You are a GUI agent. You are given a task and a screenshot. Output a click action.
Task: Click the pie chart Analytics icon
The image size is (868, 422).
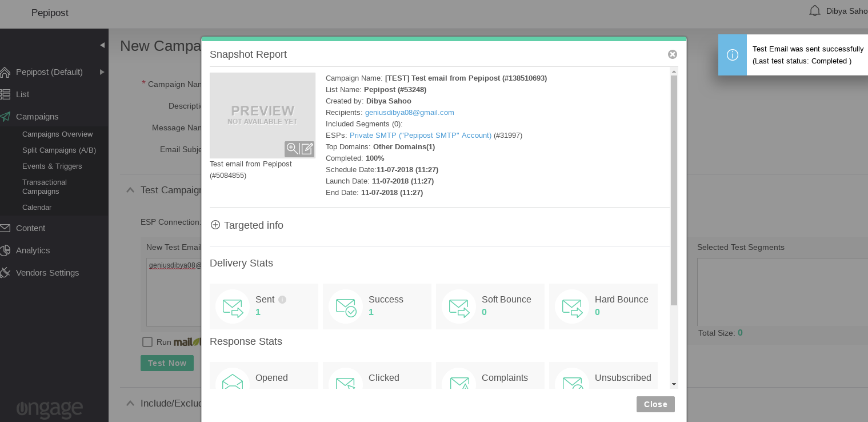click(x=5, y=250)
